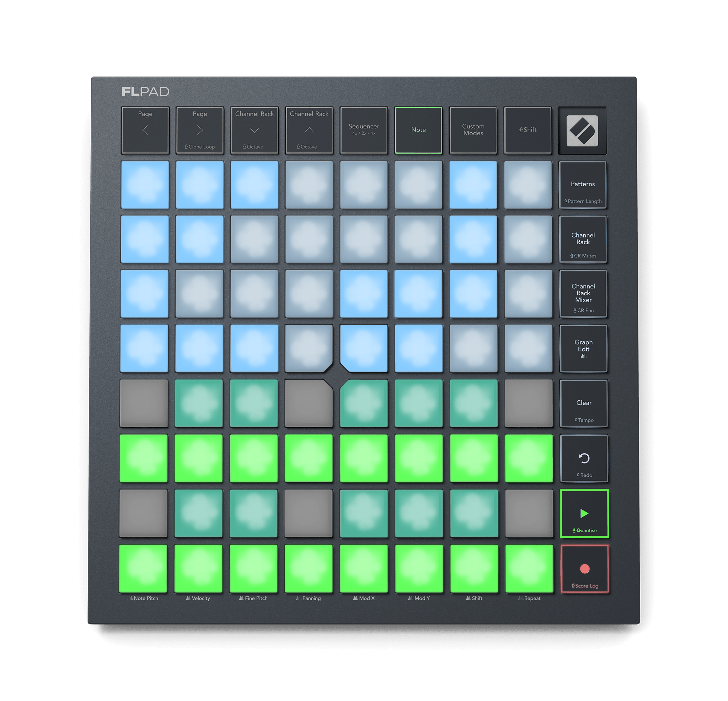Tap the green pad above the bottom Shift label

pyautogui.click(x=474, y=568)
